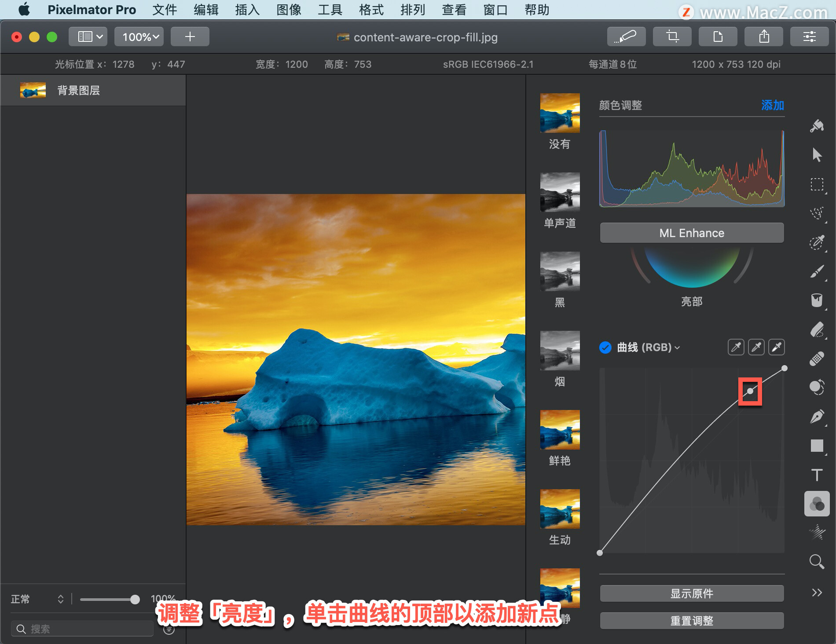
Task: Open the 工具 menu
Action: click(329, 10)
